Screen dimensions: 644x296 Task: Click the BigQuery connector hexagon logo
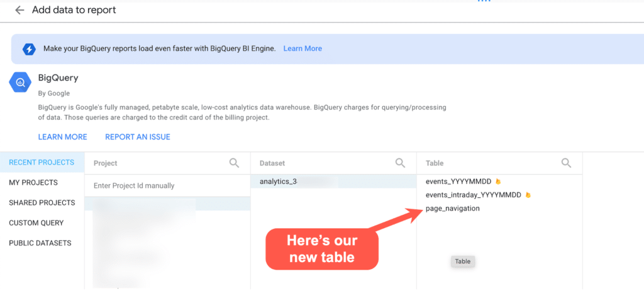click(20, 82)
